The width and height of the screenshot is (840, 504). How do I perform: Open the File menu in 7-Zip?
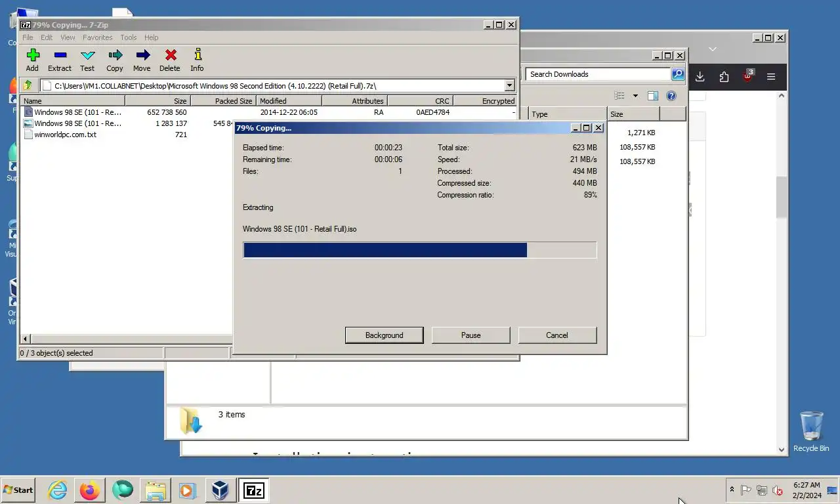click(28, 37)
